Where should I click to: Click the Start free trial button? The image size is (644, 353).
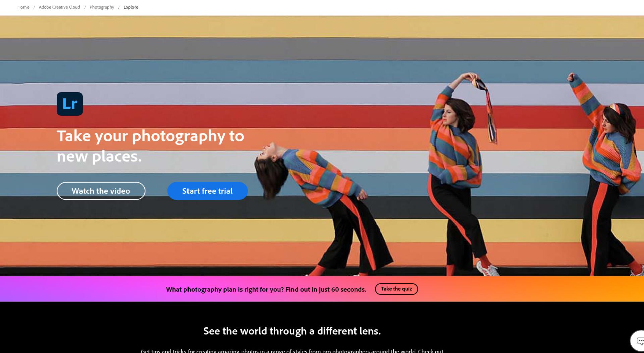pos(207,191)
